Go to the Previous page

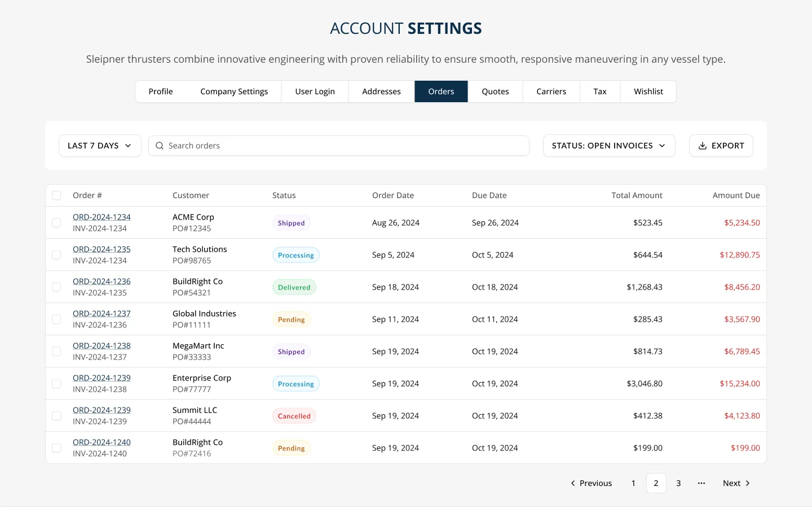click(x=591, y=483)
